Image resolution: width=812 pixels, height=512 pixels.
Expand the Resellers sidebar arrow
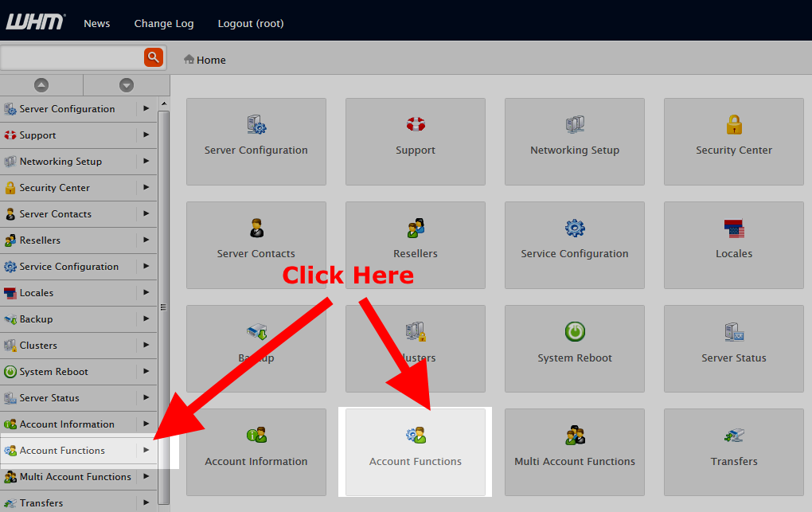[146, 240]
